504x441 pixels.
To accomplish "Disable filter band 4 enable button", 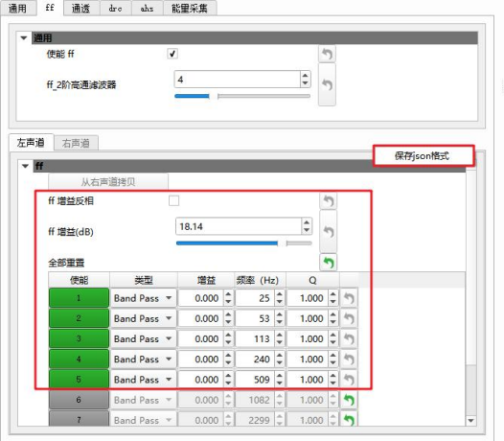I will pos(79,359).
